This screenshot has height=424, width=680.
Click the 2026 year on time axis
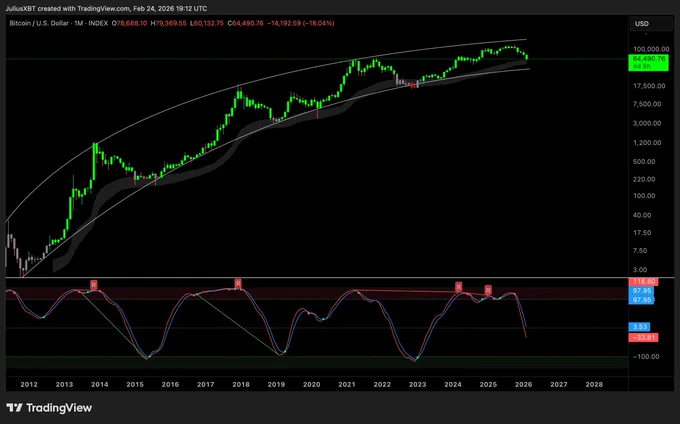point(523,384)
